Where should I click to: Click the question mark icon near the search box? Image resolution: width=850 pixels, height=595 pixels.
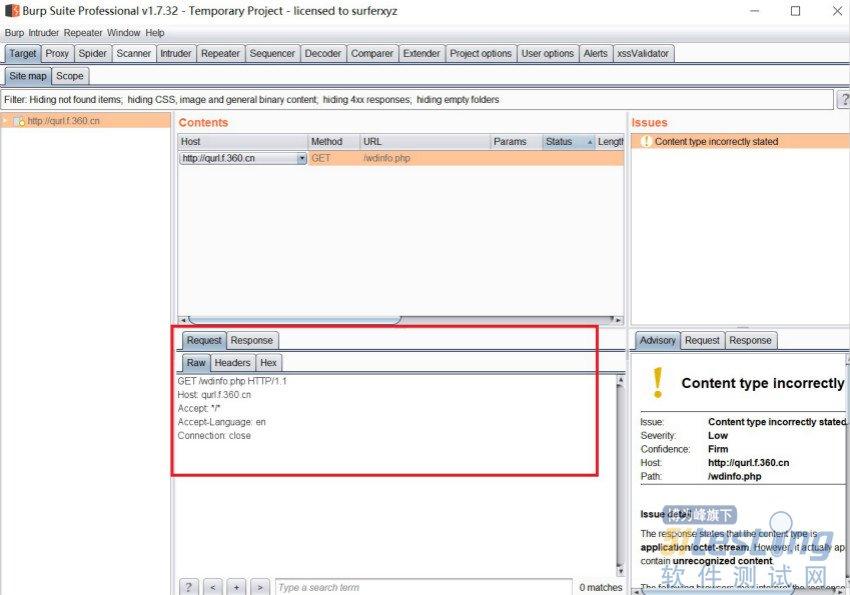pos(188,587)
